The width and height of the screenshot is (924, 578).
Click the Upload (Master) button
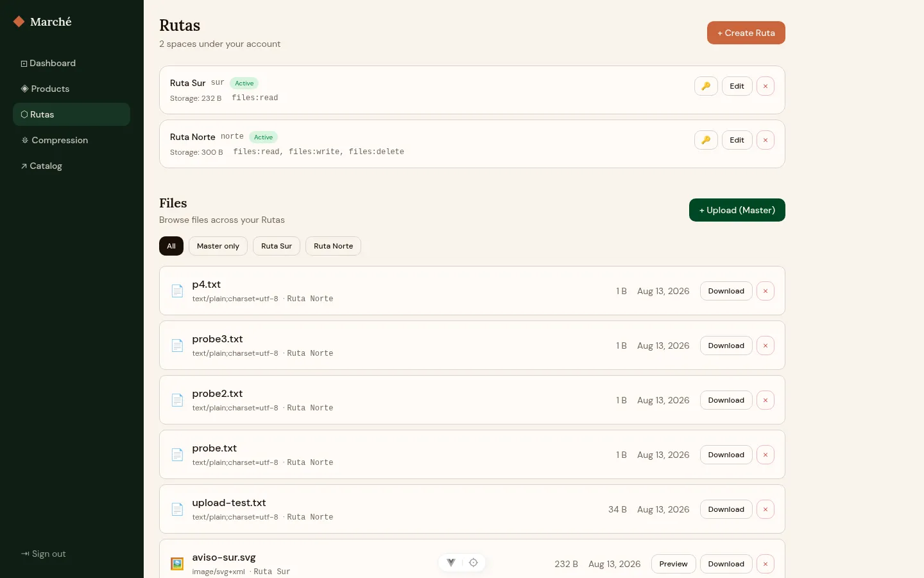[x=737, y=210]
